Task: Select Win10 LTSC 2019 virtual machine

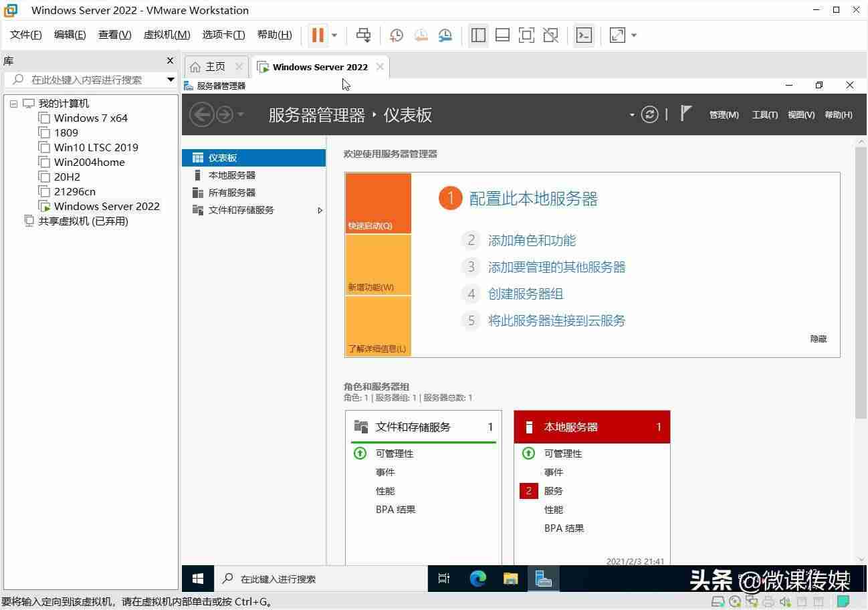Action: click(x=96, y=148)
